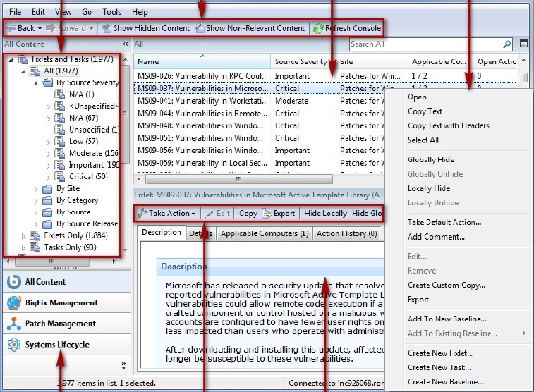
Task: Open the Back history dropdown arrow
Action: [x=40, y=28]
